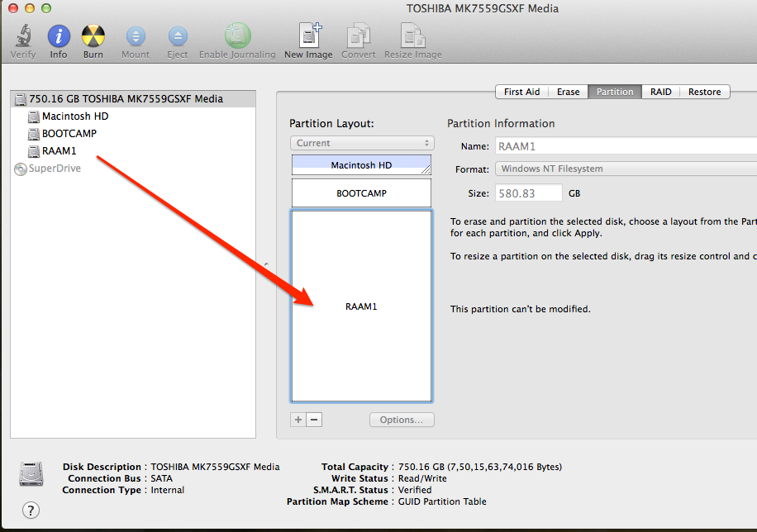Open the Partition Layout Current dropdown
Screen dimensions: 757x532
click(362, 143)
